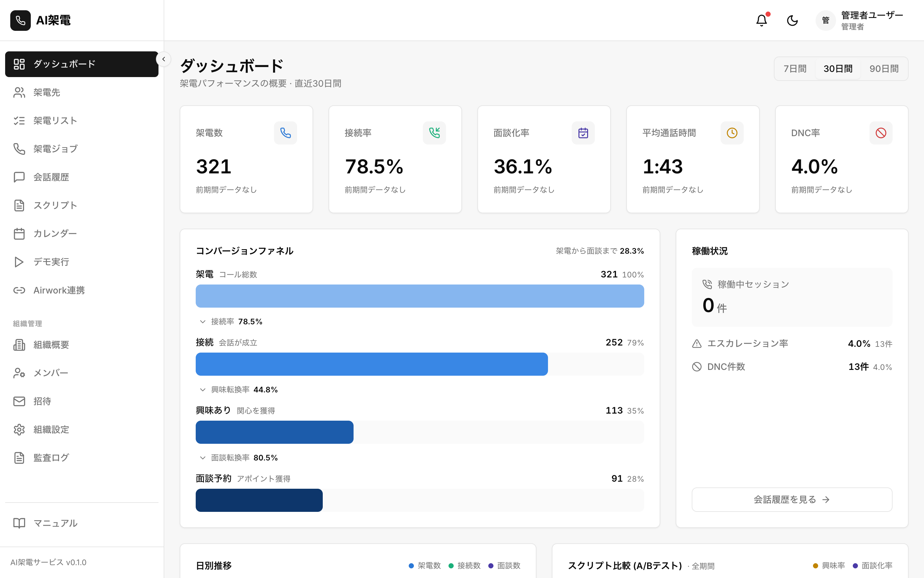924x578 pixels.
Task: Select the 90日間 period tab
Action: [x=884, y=69]
